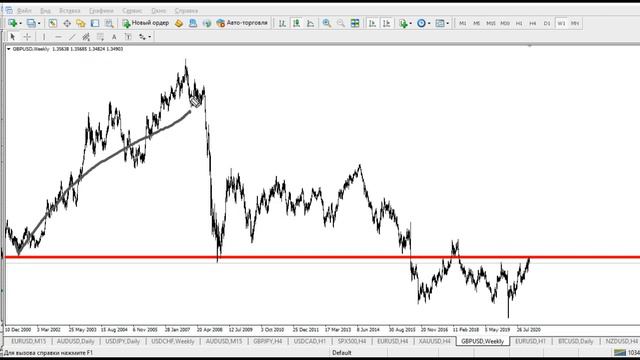Toggle the Terminal panel icon
The height and width of the screenshot is (360, 640).
click(x=95, y=24)
